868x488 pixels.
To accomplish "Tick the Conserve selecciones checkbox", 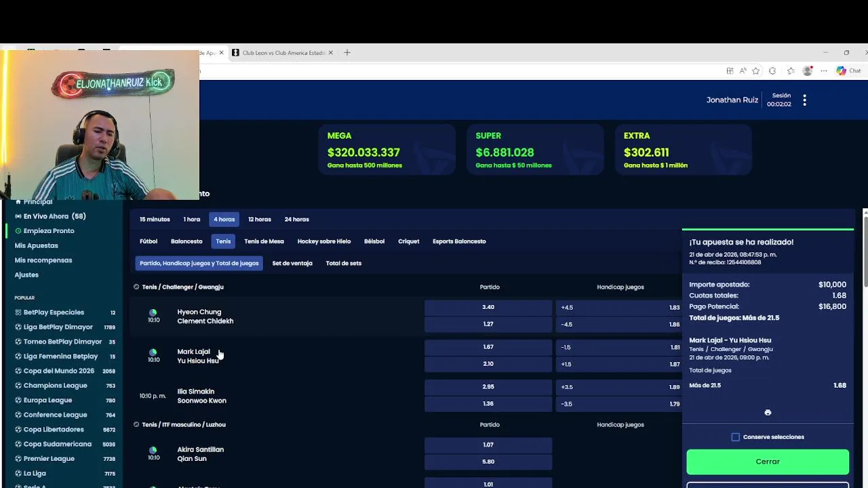I will click(x=736, y=437).
